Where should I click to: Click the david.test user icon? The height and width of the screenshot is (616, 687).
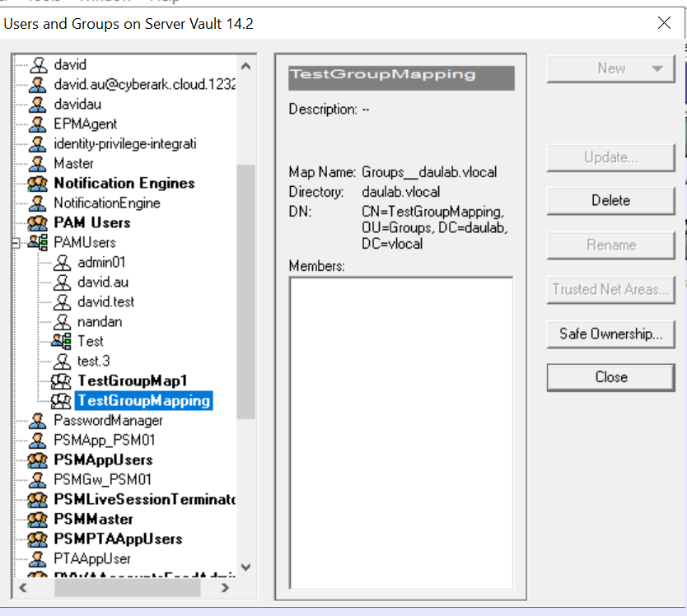click(x=62, y=302)
